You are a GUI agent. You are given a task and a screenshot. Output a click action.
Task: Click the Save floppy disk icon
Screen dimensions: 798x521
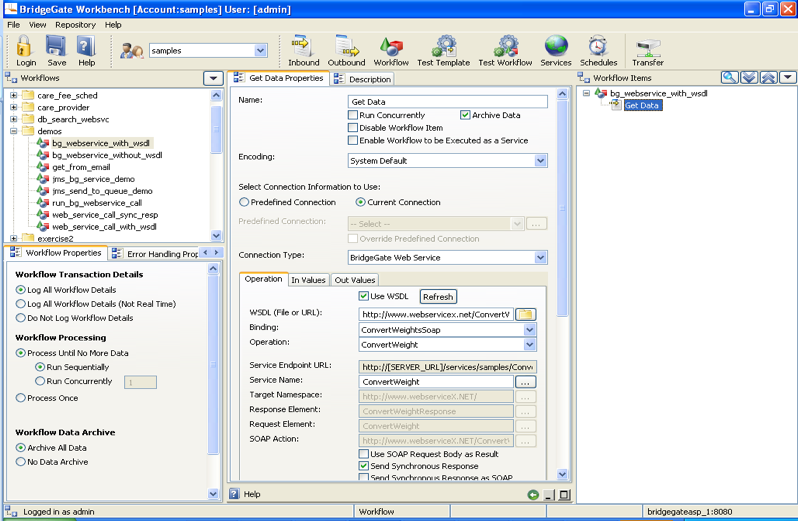pos(56,46)
